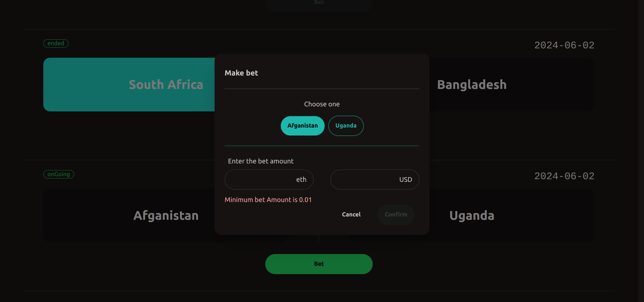Focus the eth bet amount field
644x302 pixels.
point(269,180)
